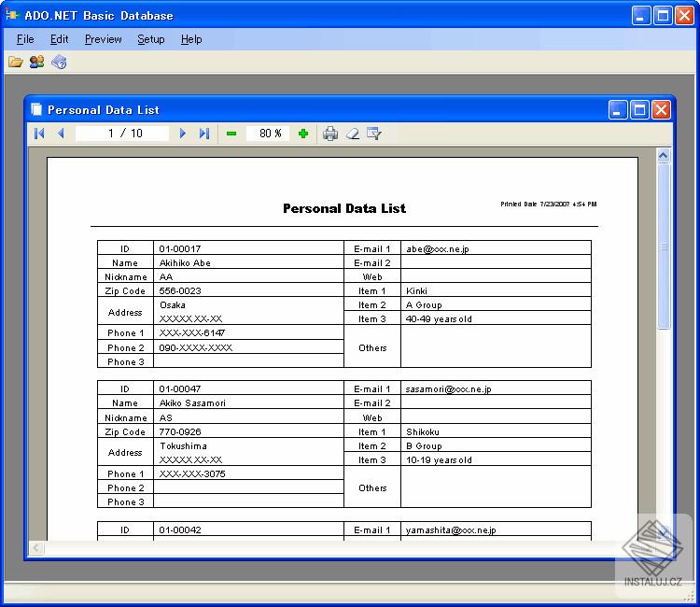
Task: Click nickname value AS
Action: (165, 417)
